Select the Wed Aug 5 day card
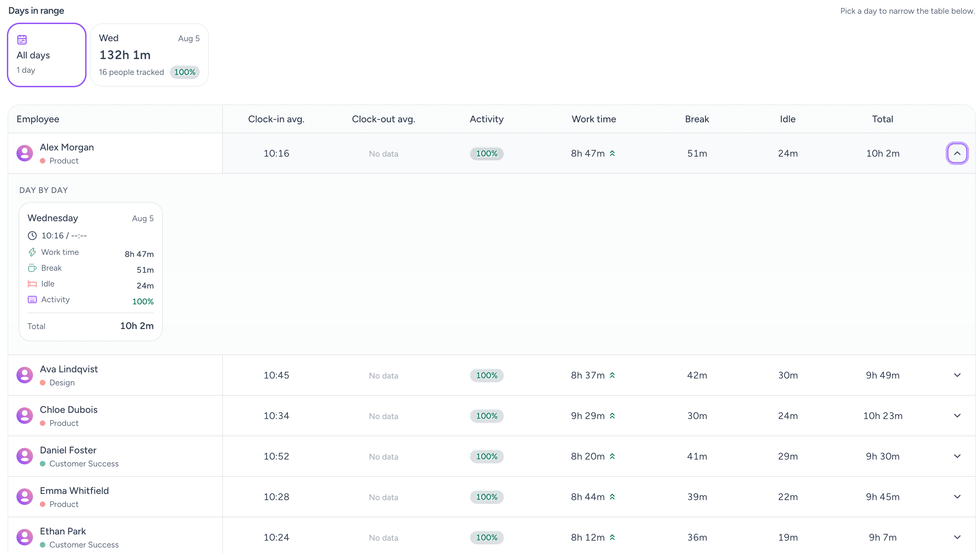The image size is (980, 553). click(x=149, y=55)
